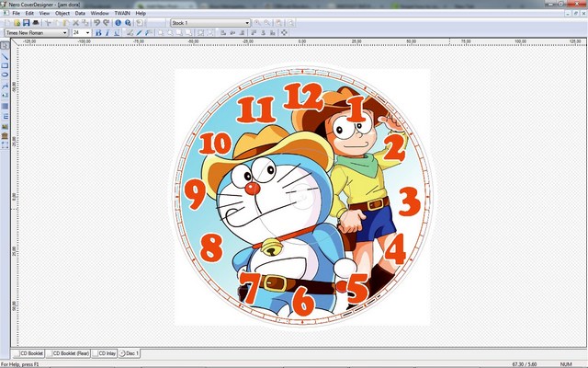Open the Data menu
The image size is (588, 368).
[x=80, y=13]
